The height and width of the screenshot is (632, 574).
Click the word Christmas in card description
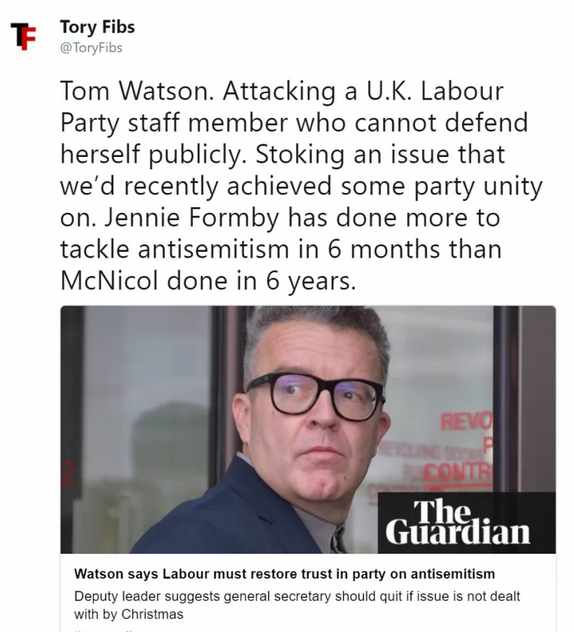[x=152, y=614]
